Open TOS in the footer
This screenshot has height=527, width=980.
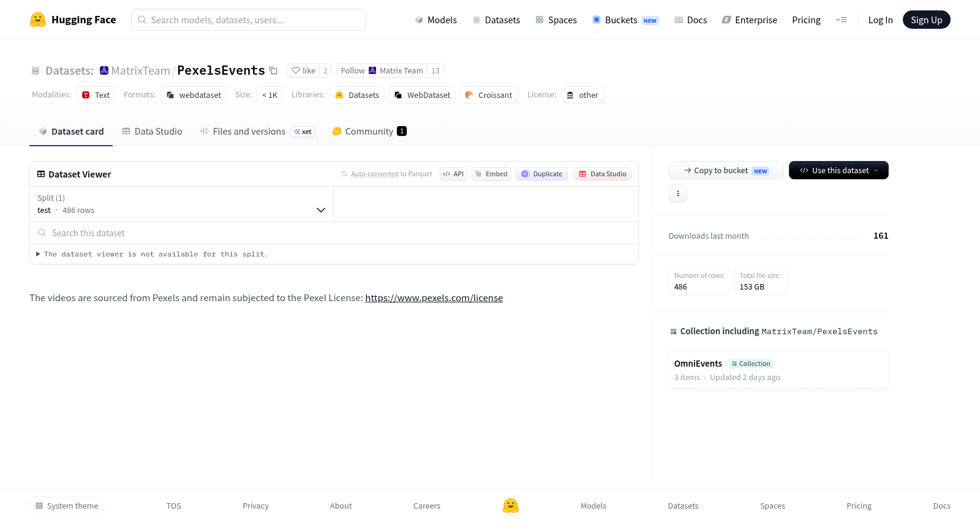(174, 506)
